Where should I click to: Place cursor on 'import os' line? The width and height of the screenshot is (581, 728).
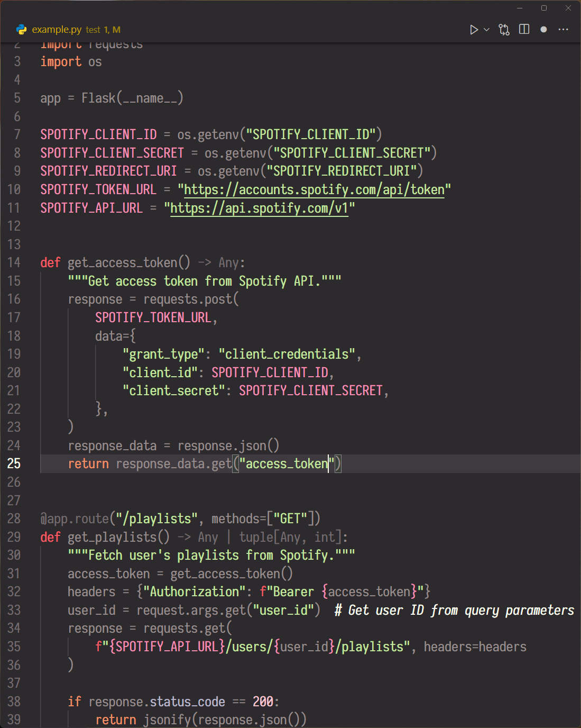[71, 62]
